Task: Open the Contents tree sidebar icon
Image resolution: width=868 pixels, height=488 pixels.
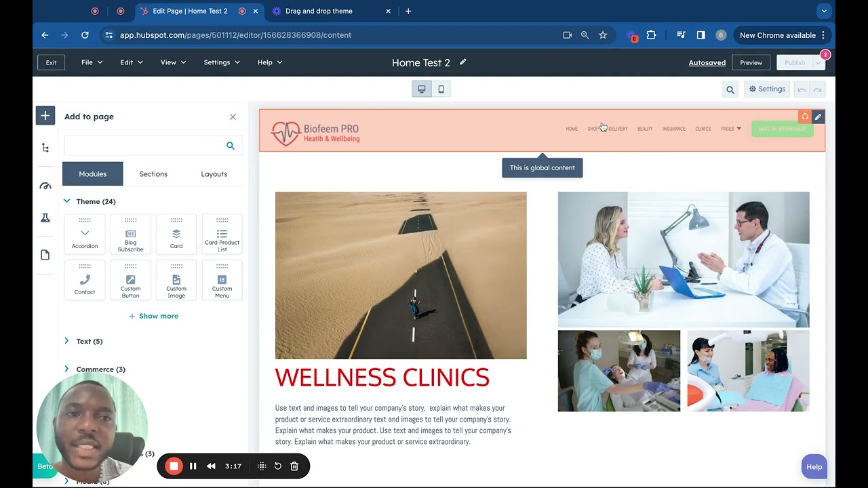Action: (45, 148)
